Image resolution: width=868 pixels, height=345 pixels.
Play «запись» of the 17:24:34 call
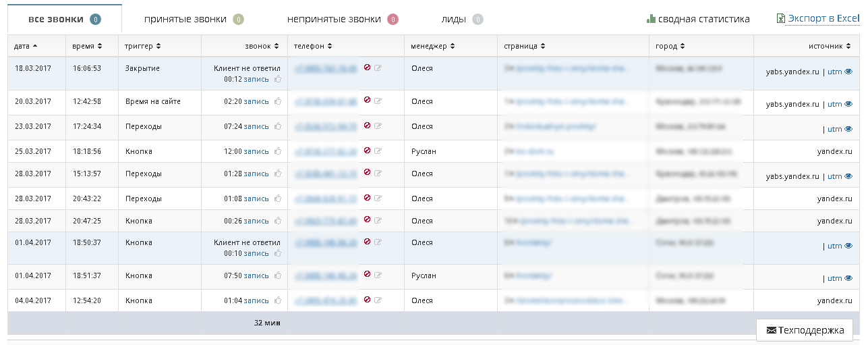tap(256, 126)
